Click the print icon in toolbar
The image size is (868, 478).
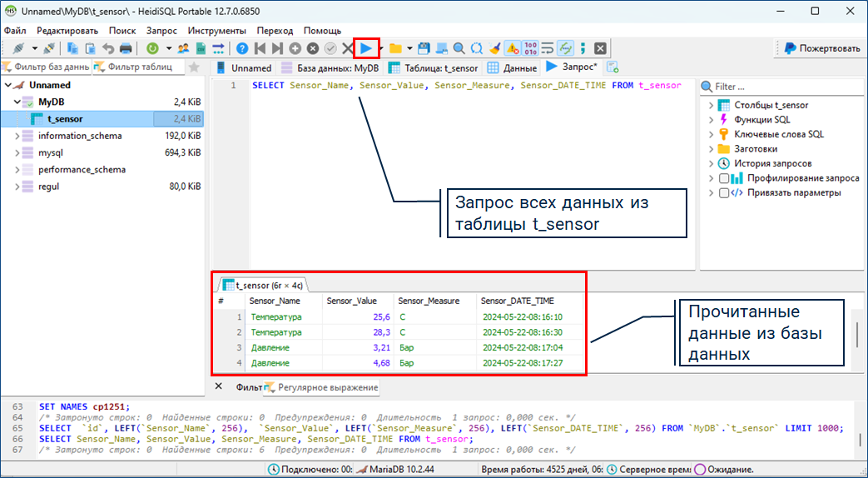[126, 48]
